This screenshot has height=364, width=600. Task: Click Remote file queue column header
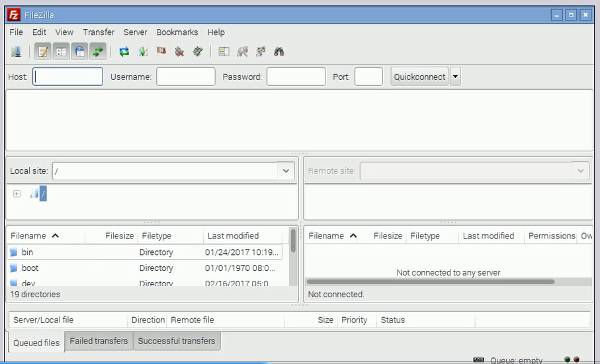tap(226, 320)
